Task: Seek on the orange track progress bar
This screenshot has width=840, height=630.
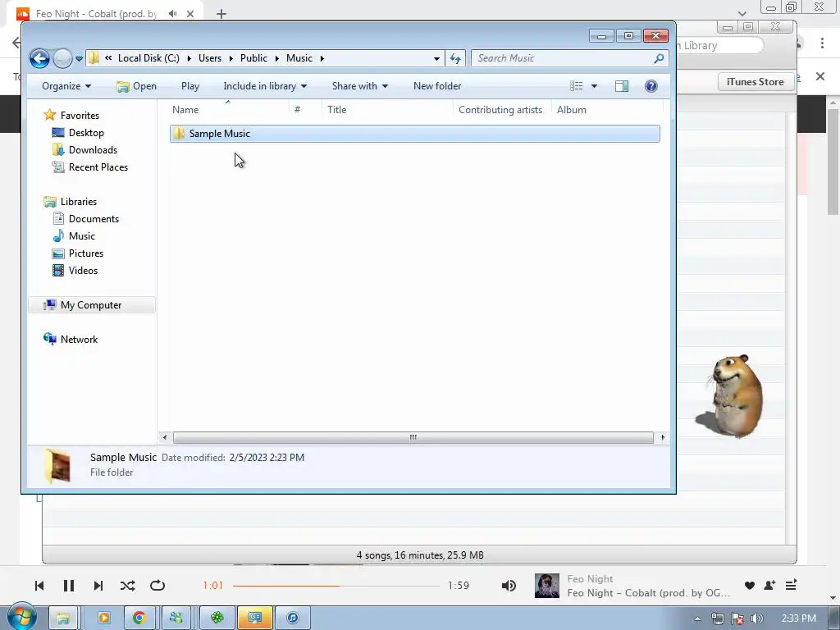Action: 336,586
